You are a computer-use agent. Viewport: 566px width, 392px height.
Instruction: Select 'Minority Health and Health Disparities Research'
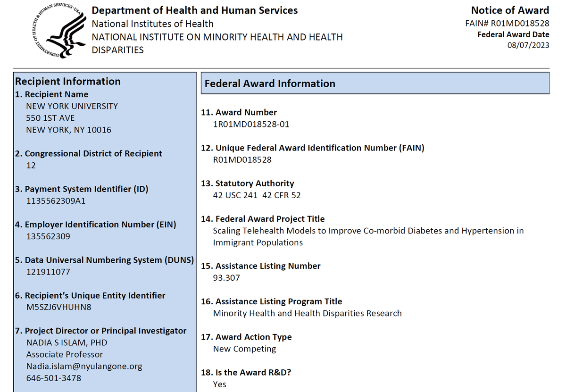coord(308,313)
